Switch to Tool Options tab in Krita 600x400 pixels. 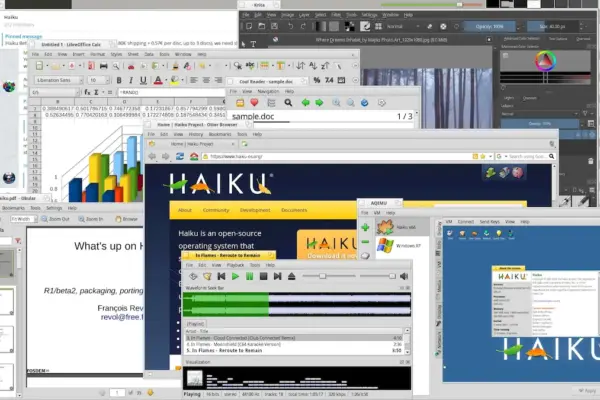[558, 39]
